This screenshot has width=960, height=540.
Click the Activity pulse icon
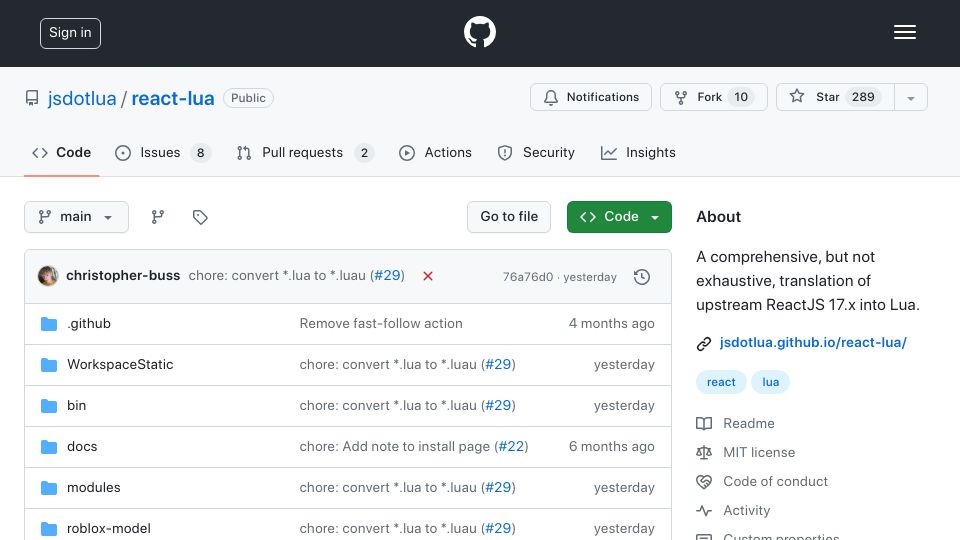(704, 511)
